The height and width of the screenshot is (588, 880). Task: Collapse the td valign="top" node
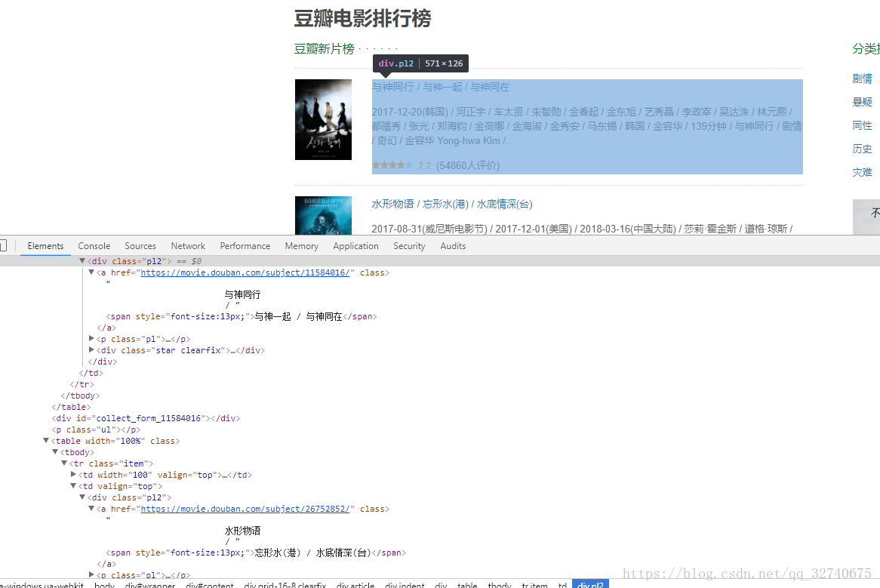[73, 486]
